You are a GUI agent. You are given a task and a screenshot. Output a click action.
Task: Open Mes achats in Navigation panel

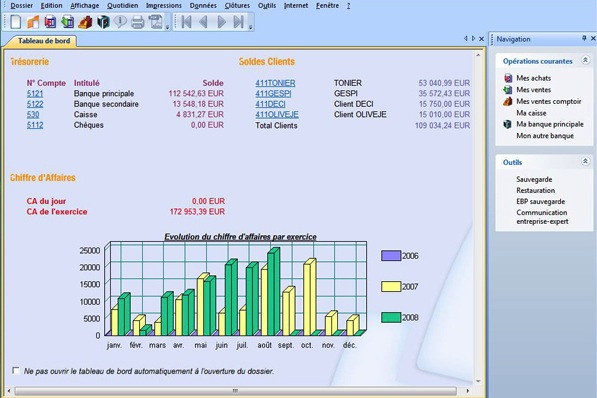pyautogui.click(x=533, y=78)
